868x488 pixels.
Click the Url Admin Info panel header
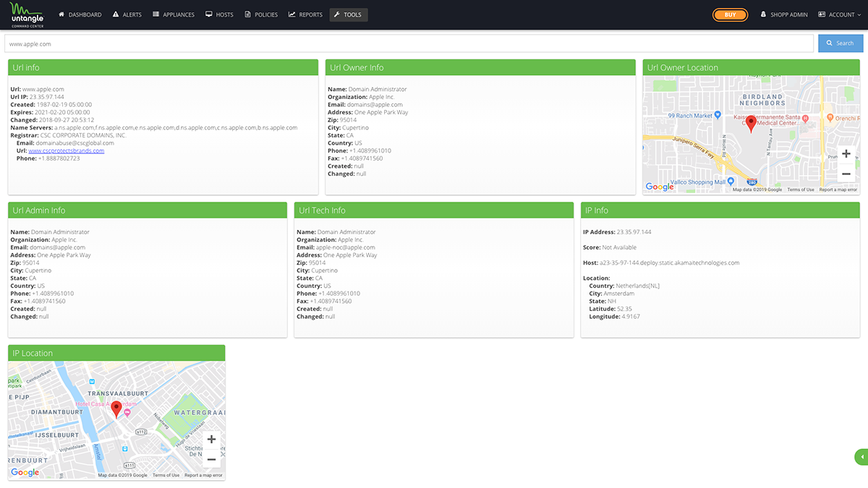(148, 210)
